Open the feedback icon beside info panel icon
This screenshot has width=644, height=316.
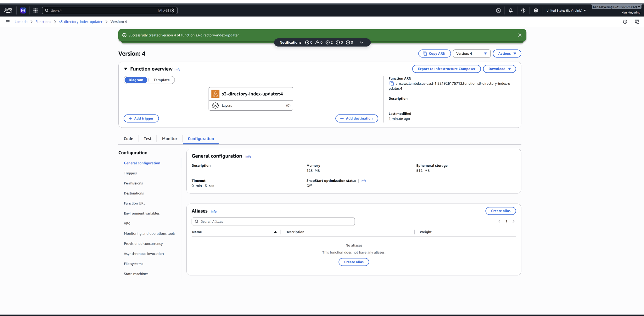click(x=637, y=22)
